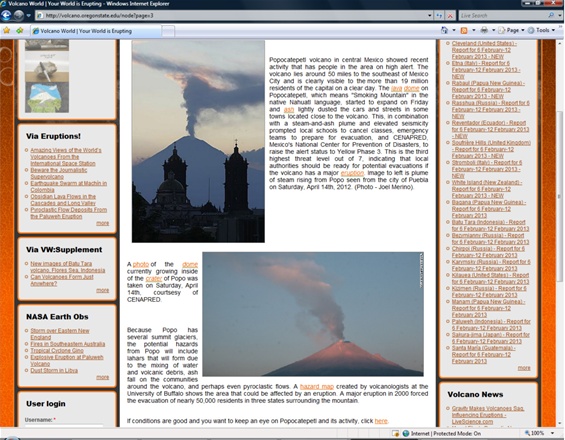This screenshot has width=565, height=440.
Task: Open 'Earthquake Swarm at Machin in Colombia' link
Action: tap(68, 187)
